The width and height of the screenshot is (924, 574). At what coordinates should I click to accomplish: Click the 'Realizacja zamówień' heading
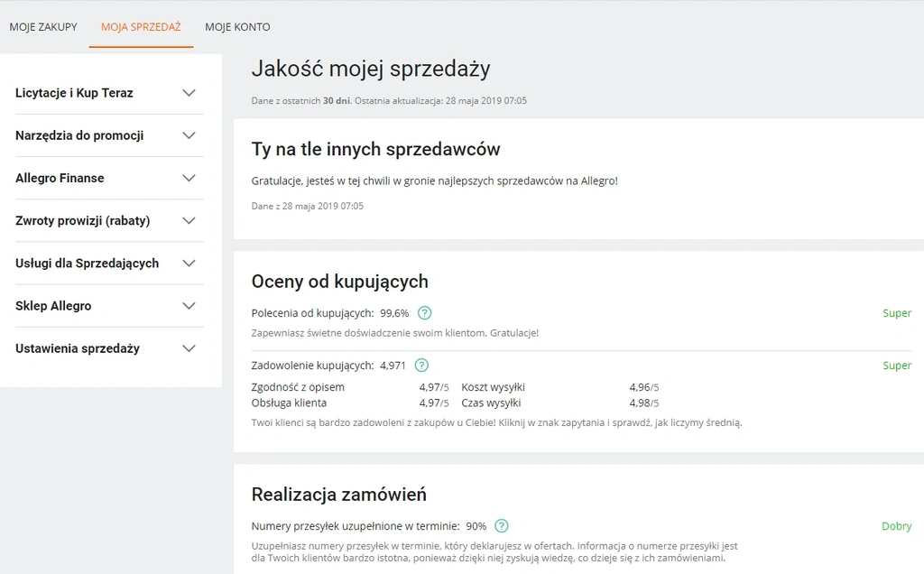pos(339,495)
